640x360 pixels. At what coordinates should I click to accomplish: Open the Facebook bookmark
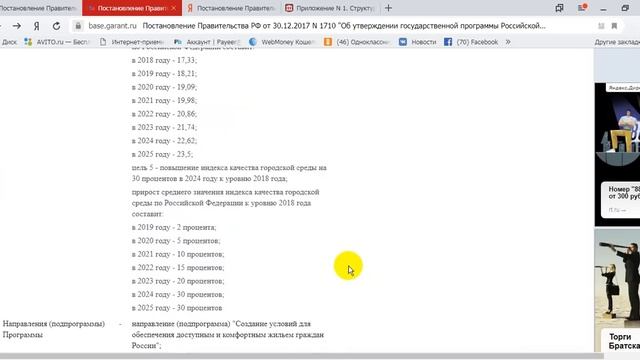[x=471, y=42]
